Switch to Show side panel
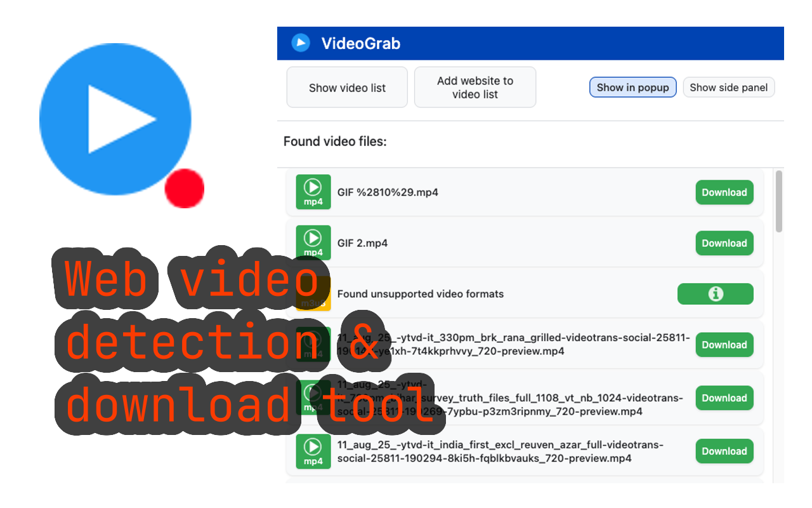812x508 pixels. 729,88
